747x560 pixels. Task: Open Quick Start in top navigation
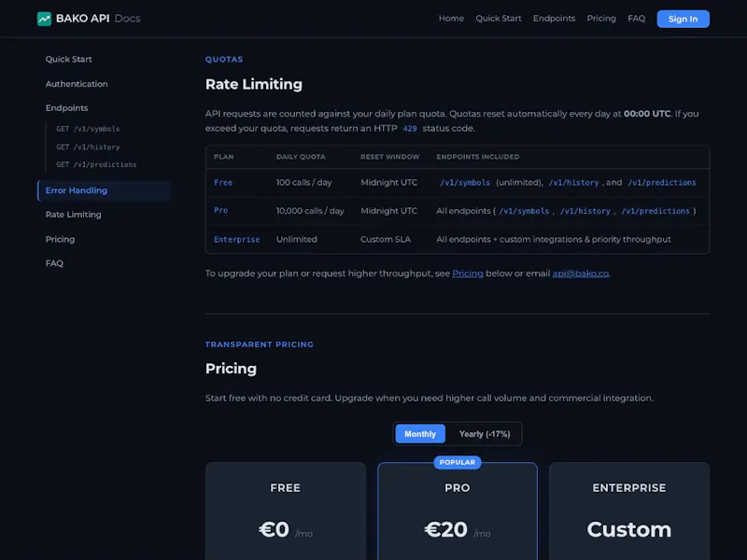tap(499, 19)
